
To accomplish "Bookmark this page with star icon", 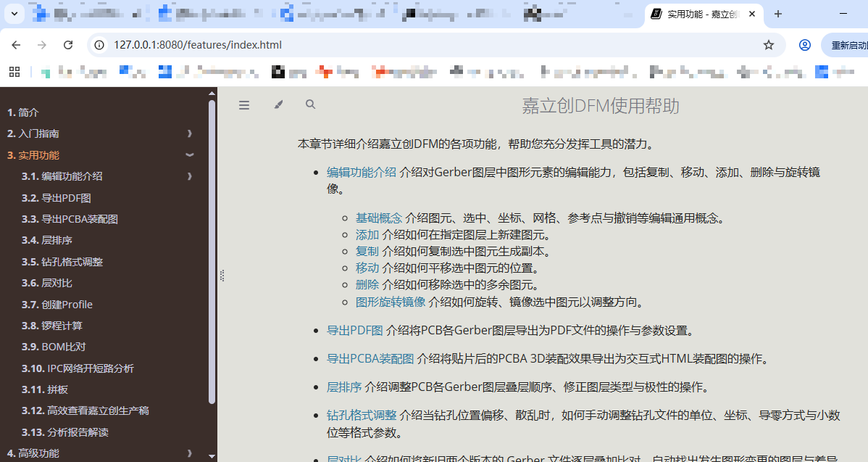I will tap(768, 45).
